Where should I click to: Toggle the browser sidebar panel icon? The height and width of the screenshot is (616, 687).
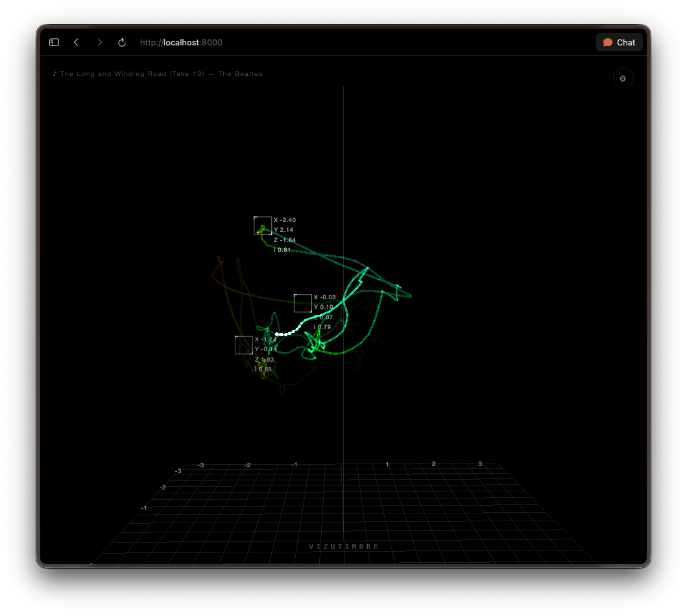(54, 43)
